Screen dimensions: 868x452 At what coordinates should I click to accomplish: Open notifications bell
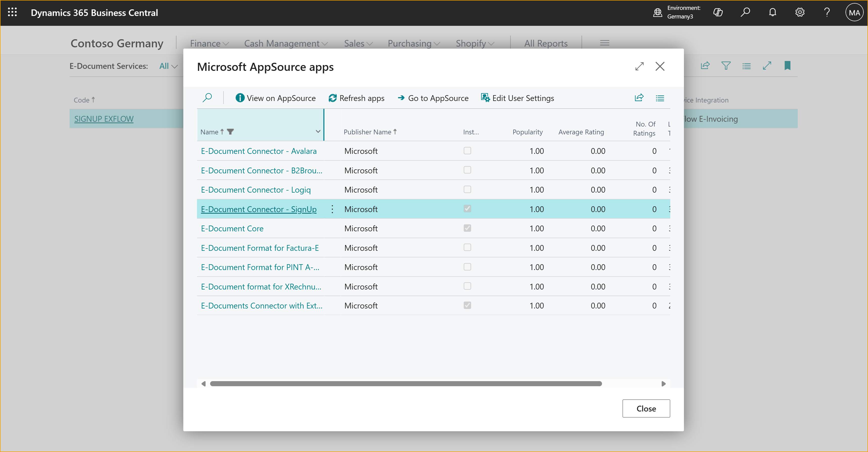pos(772,12)
